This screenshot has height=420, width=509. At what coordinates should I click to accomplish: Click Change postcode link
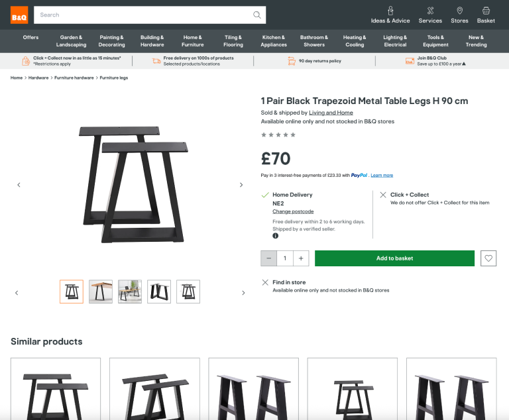[x=293, y=211]
